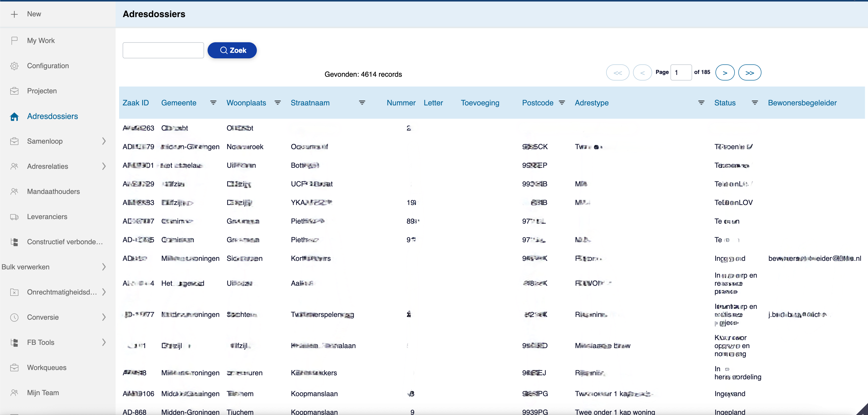This screenshot has height=415, width=868.
Task: Click the Adresdossiers house icon
Action: (14, 116)
